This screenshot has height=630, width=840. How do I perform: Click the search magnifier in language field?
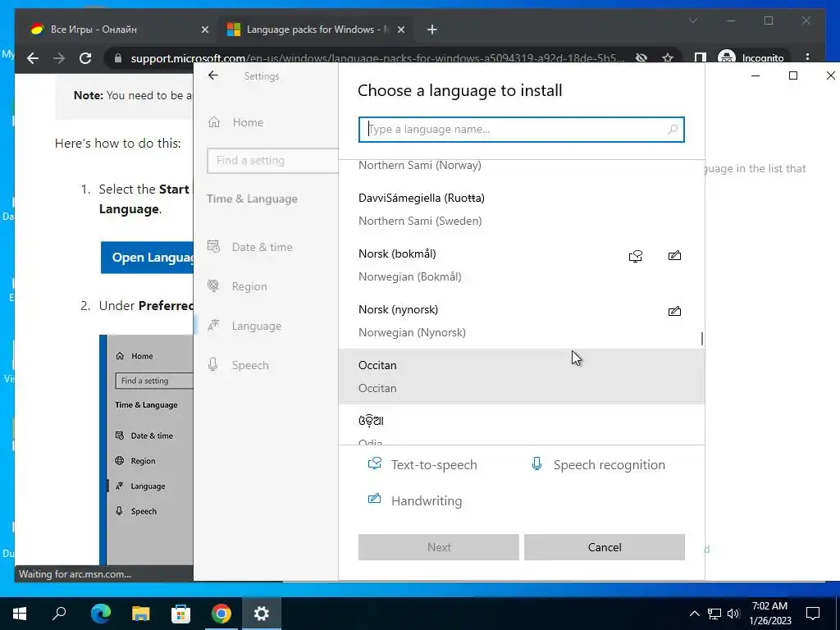[673, 129]
